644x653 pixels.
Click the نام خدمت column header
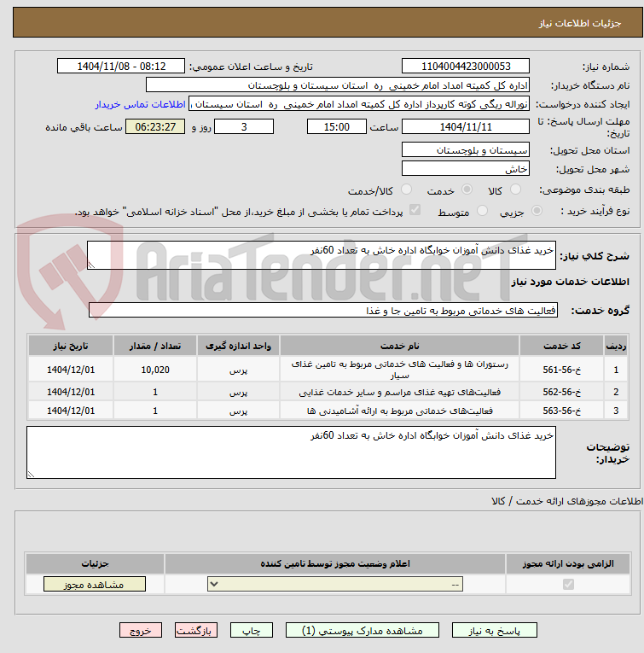[x=400, y=346]
